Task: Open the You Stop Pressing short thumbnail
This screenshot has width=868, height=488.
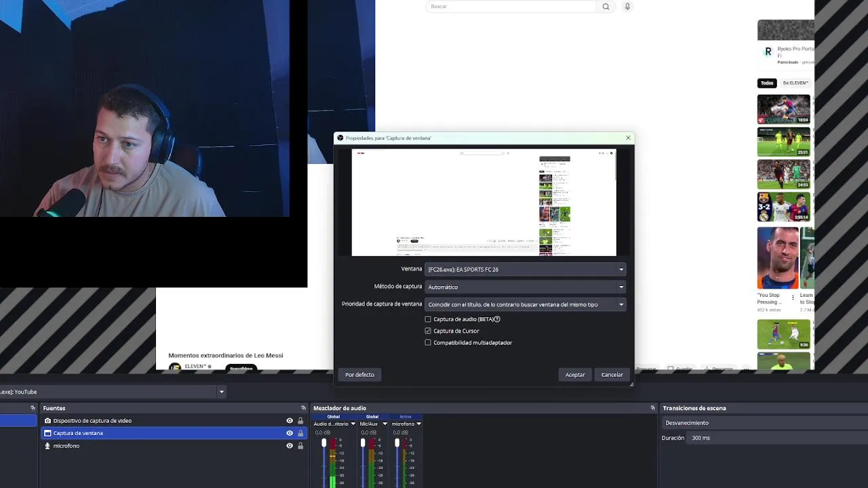Action: (x=777, y=258)
